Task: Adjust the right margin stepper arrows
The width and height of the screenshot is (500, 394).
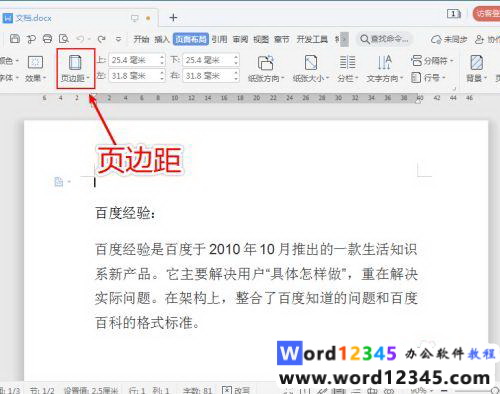Action: pos(236,76)
